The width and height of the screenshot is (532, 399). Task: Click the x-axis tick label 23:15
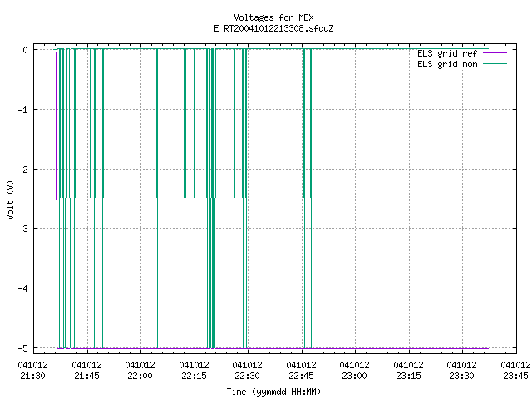(x=408, y=376)
